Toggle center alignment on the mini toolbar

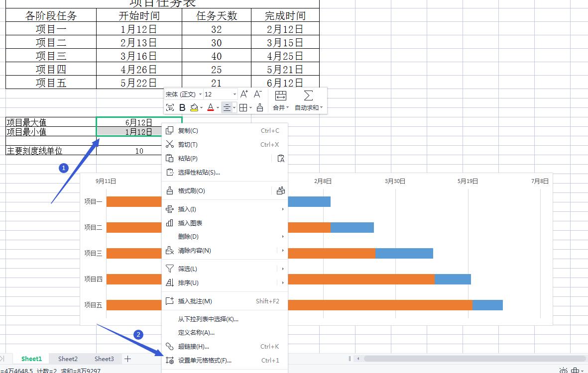pos(227,107)
